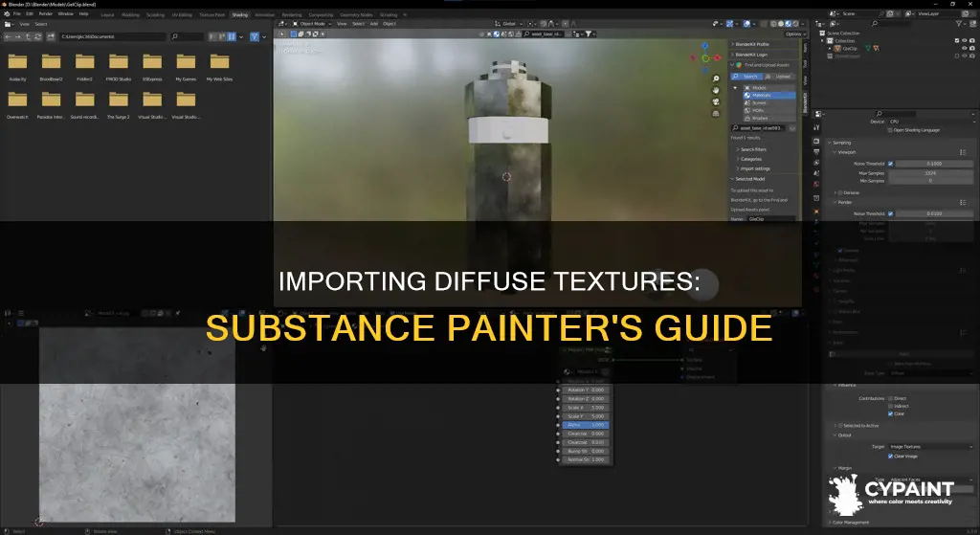Create a new folder in file browser
Screen dimensions: 980x535
[51, 37]
